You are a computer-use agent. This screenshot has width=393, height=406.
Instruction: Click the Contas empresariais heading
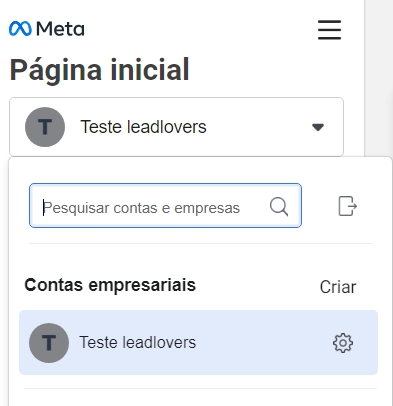click(x=110, y=285)
